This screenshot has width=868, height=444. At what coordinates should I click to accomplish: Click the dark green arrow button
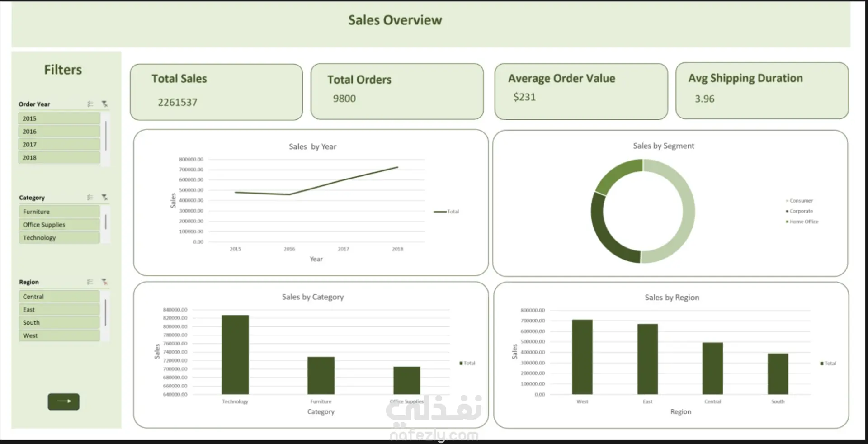click(64, 401)
